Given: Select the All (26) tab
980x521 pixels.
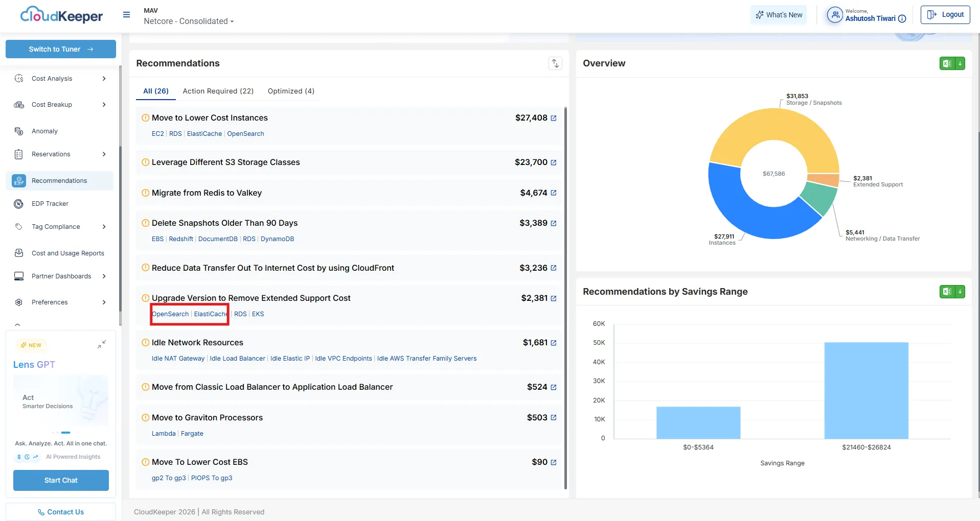Looking at the screenshot, I should tap(156, 91).
